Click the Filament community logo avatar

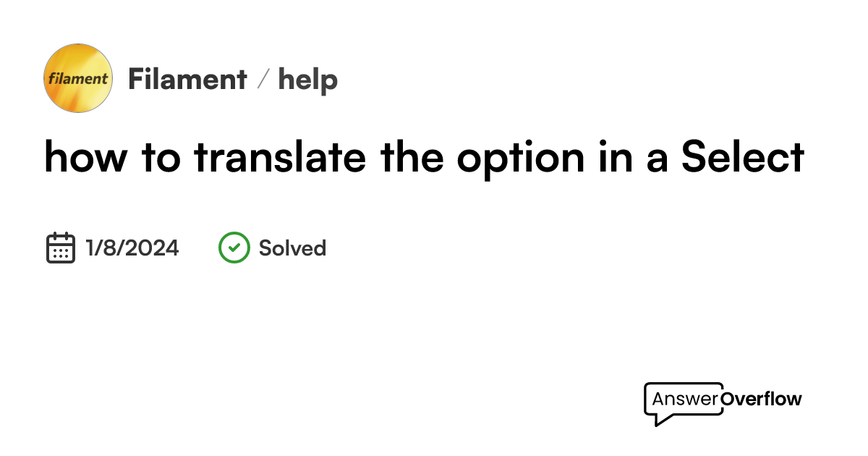pyautogui.click(x=78, y=78)
